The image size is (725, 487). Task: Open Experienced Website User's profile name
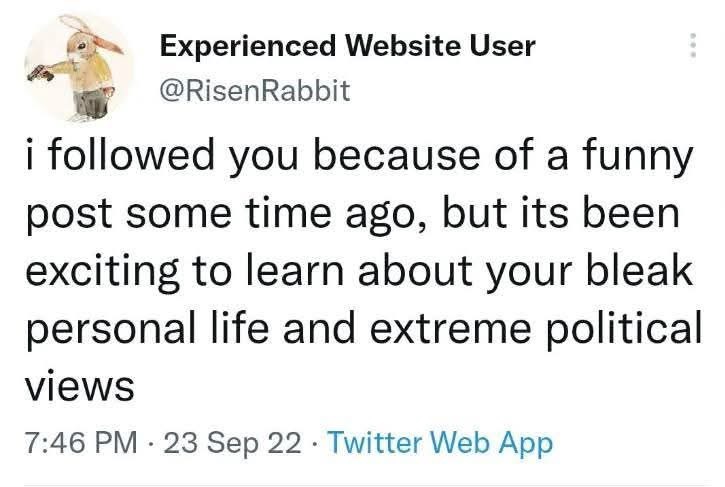pyautogui.click(x=347, y=46)
